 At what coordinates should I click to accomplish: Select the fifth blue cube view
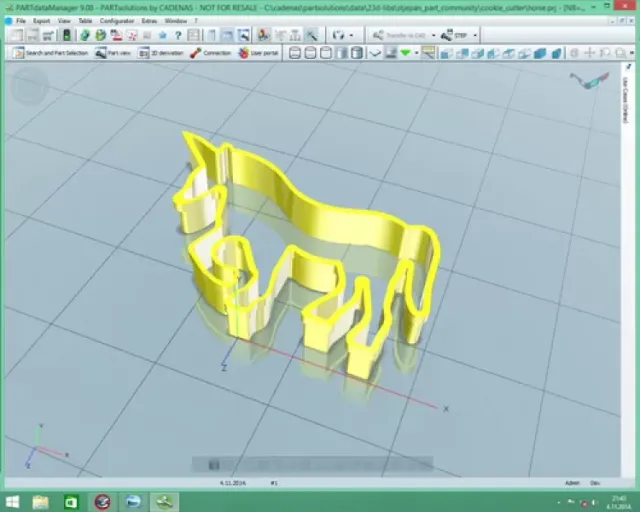click(x=509, y=53)
